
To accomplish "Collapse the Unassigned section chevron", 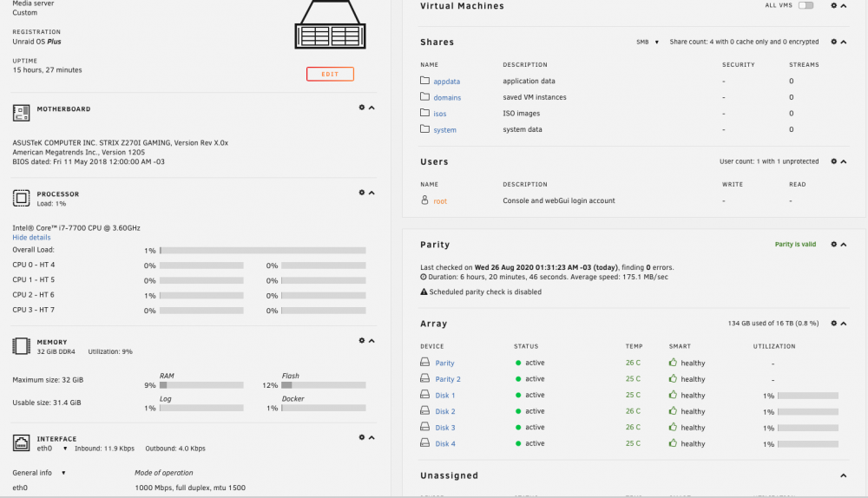I will pos(844,475).
